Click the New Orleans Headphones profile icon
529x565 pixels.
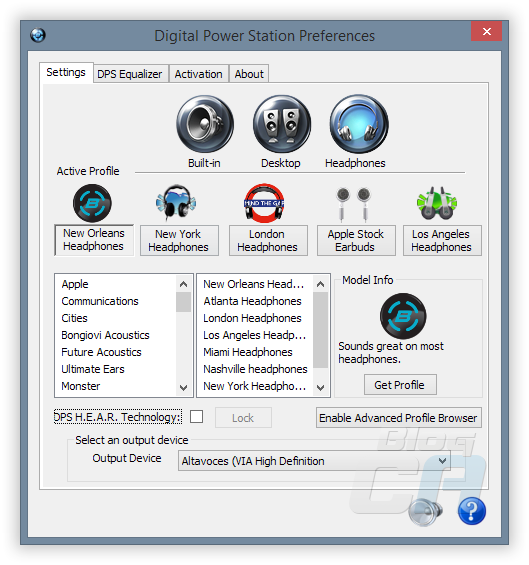coord(92,203)
